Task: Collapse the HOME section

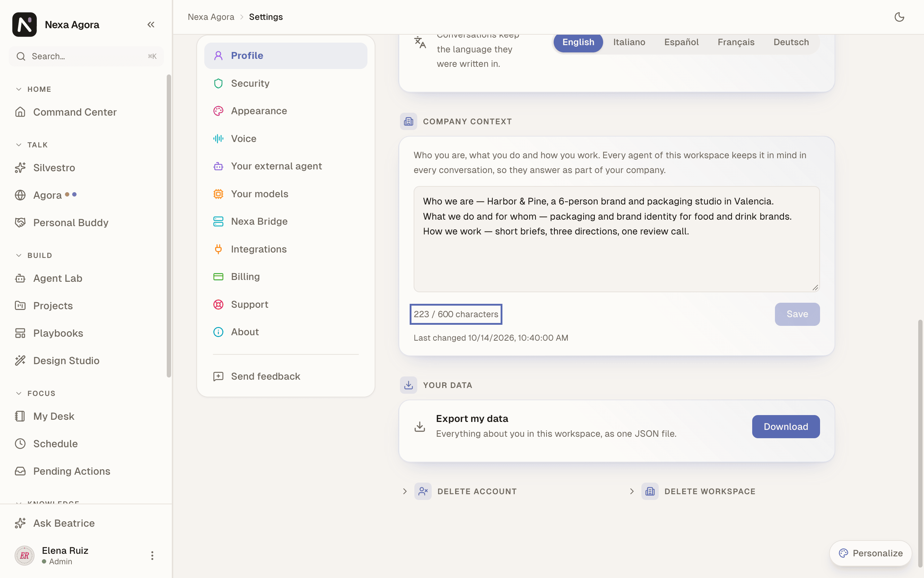Action: coord(34,89)
